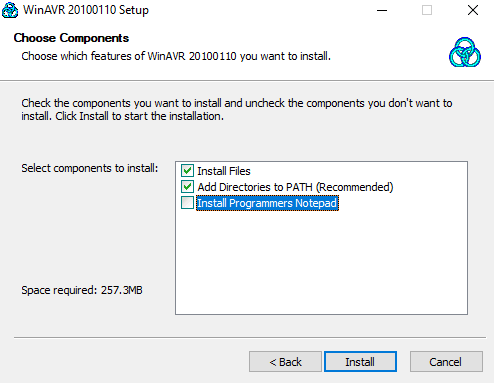Viewport: 494px width, 383px height.
Task: Select the Install Files list entry text
Action: [x=224, y=171]
